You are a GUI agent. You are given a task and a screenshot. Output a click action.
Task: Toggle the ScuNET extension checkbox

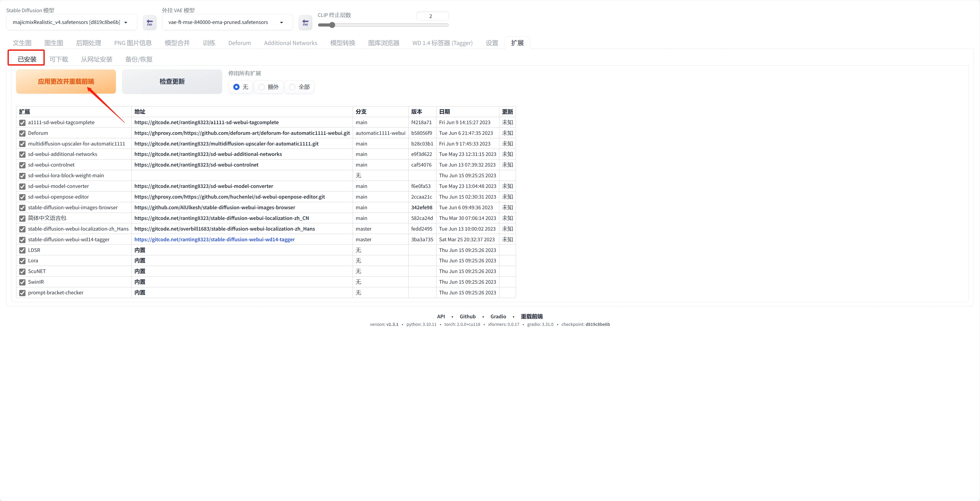[22, 271]
